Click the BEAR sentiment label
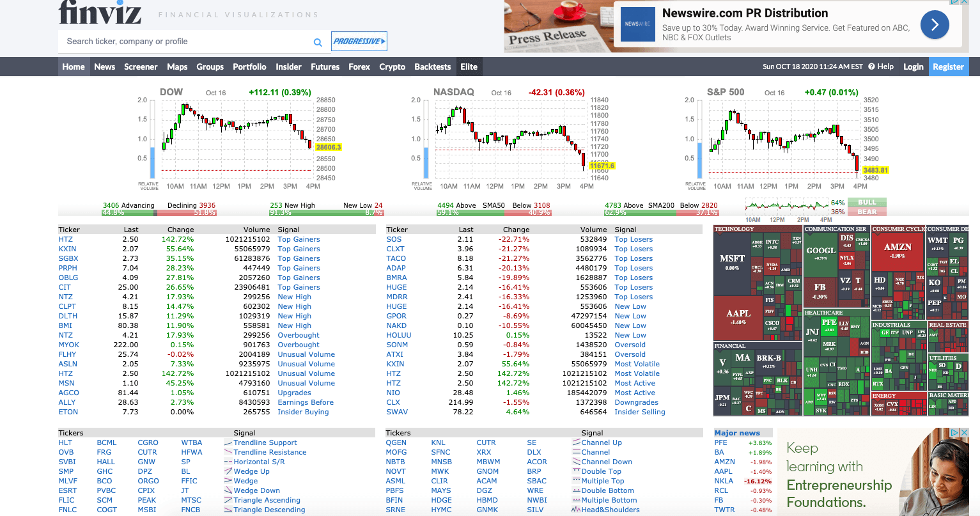980x516 pixels. (867, 212)
